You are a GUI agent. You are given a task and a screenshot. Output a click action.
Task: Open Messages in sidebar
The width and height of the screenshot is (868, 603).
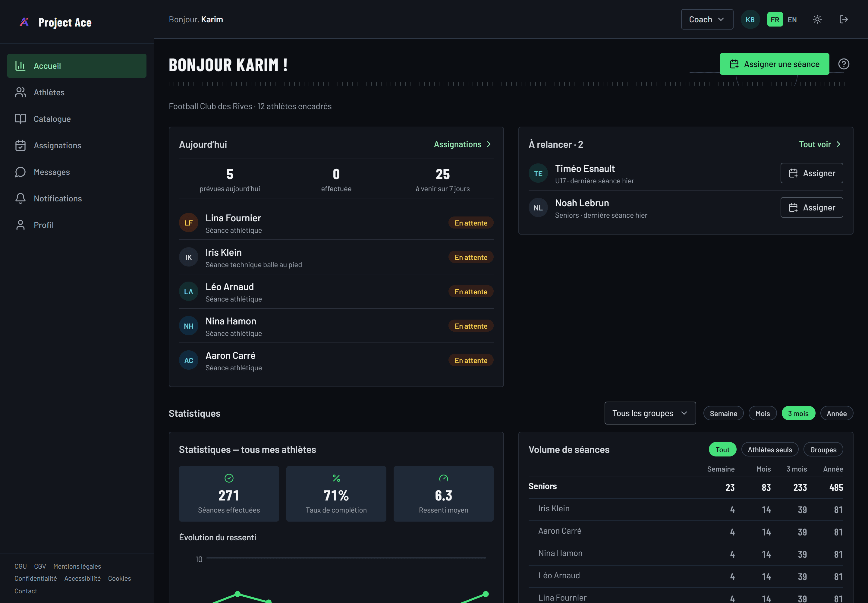pyautogui.click(x=77, y=172)
